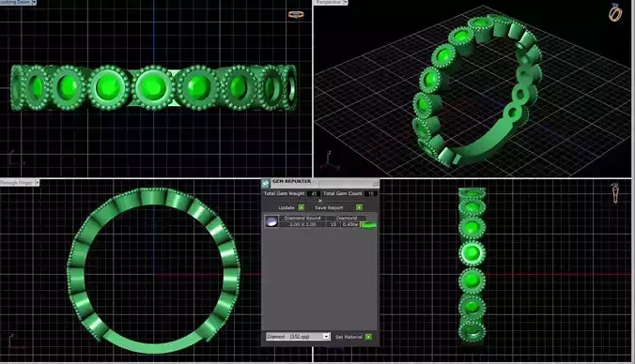
Task: Click the Through Finger viewport label
Action: click(x=16, y=183)
